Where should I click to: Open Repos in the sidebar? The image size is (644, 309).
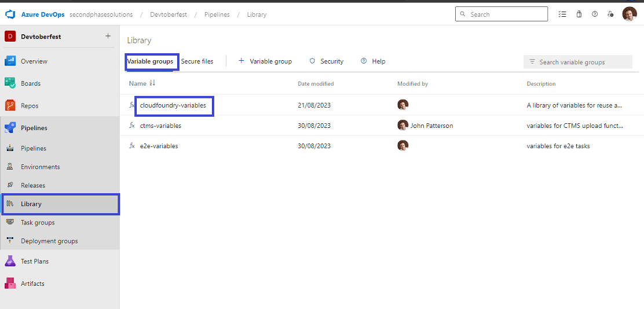[60, 105]
